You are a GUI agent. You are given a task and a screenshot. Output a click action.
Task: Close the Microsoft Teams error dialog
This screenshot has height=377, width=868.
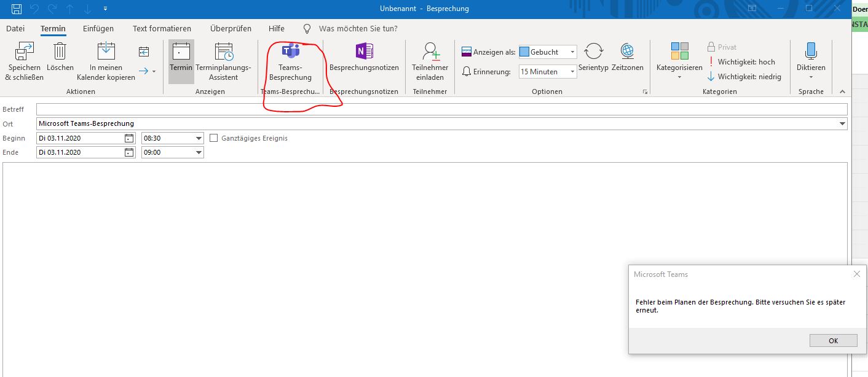[857, 274]
